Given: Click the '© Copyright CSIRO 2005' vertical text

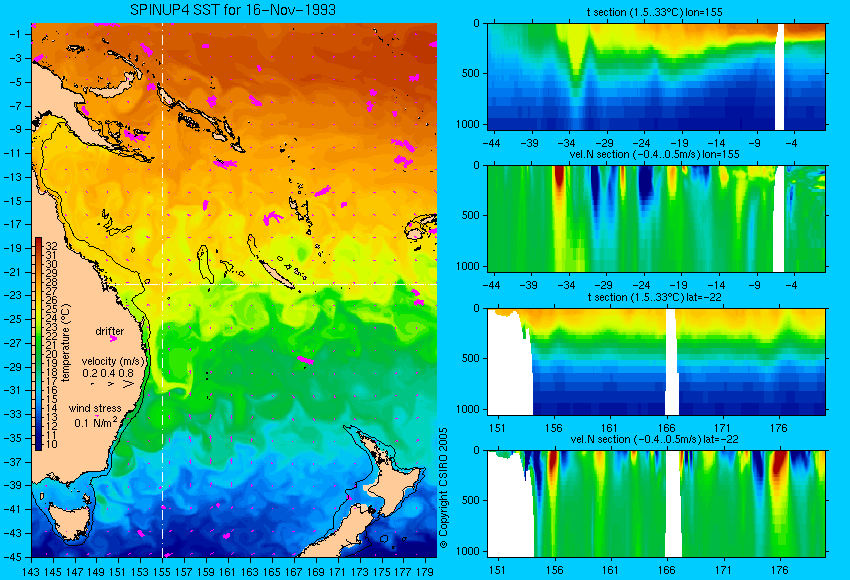Looking at the screenshot, I should click(x=443, y=488).
